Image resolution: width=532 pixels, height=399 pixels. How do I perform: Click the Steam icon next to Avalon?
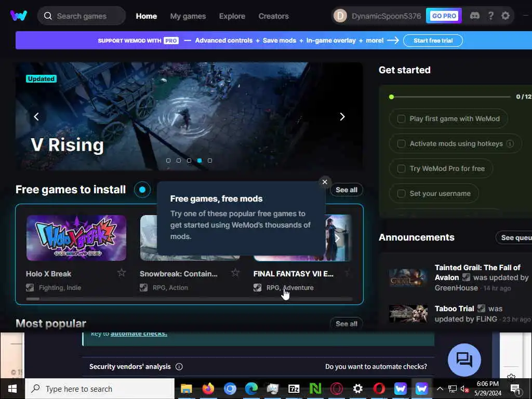coord(466,277)
